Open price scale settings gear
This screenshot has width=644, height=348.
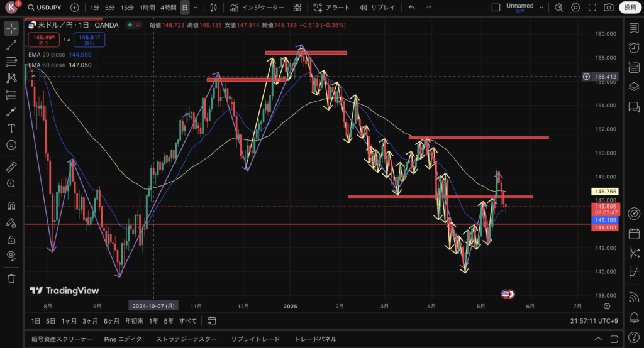[x=607, y=306]
